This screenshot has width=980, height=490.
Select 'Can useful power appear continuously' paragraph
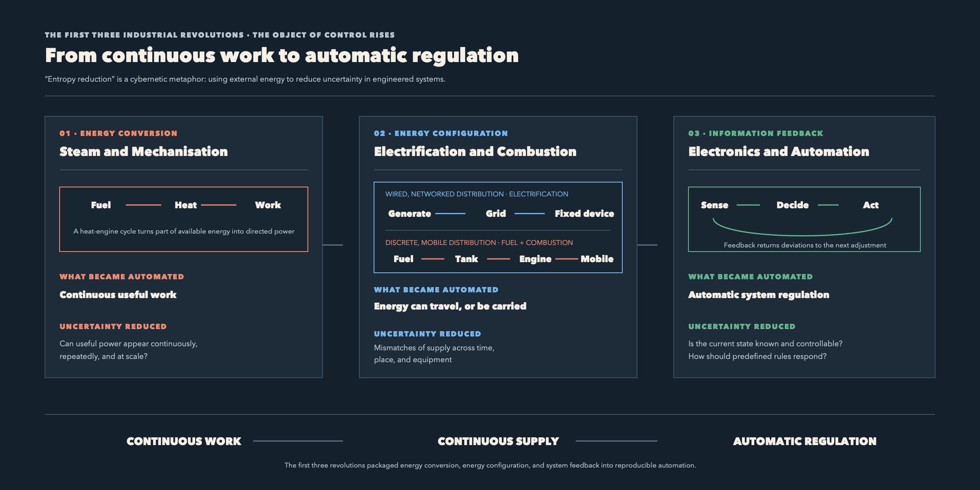coord(129,350)
